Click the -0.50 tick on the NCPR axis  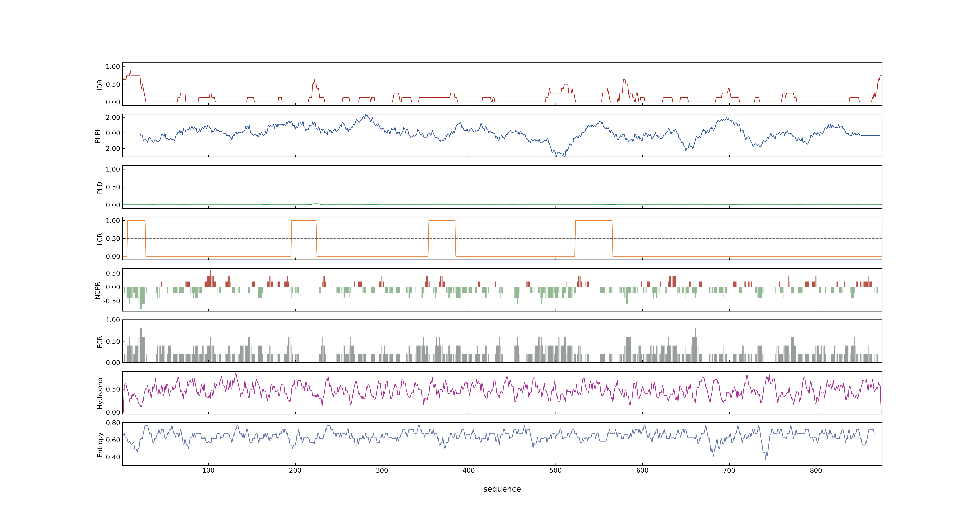111,301
